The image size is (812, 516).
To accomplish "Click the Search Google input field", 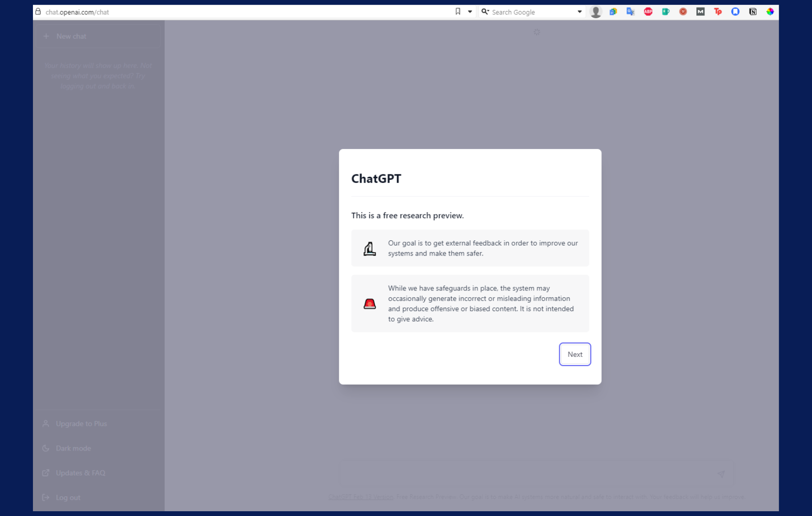I will tap(533, 12).
